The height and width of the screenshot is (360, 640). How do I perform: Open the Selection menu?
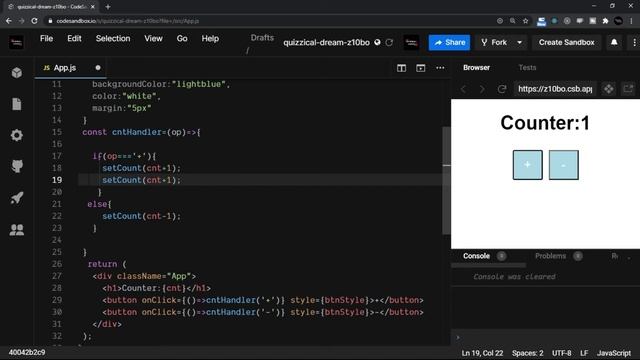pos(113,38)
